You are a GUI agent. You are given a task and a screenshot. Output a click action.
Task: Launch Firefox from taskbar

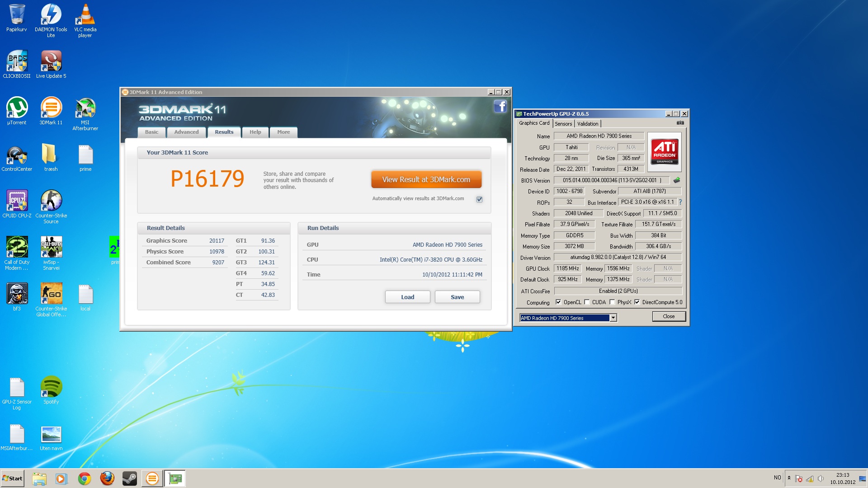[107, 479]
